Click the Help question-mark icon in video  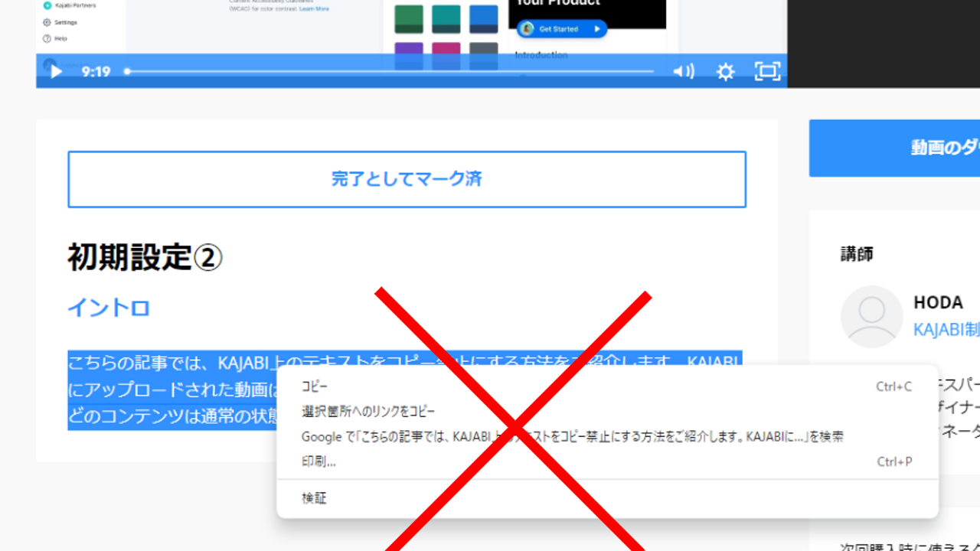click(x=47, y=38)
